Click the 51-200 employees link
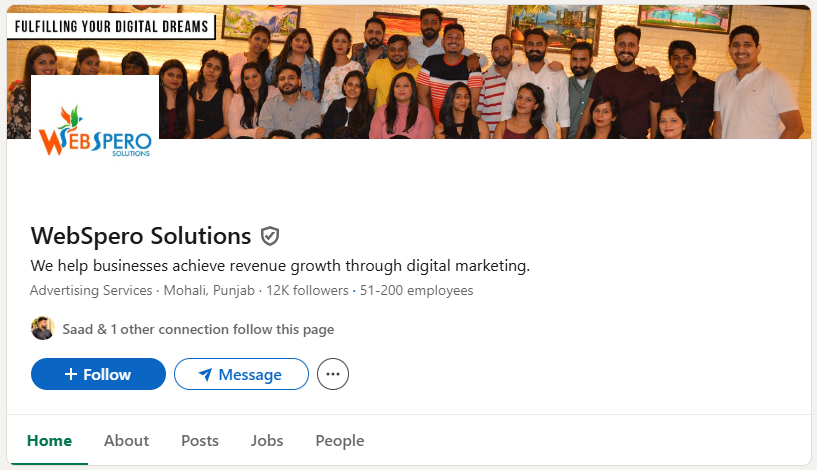 click(416, 291)
